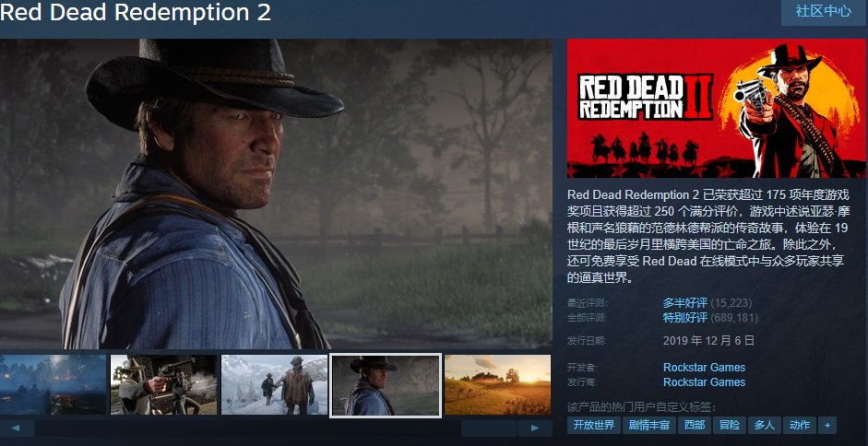Select the 冒险 tag
868x446 pixels.
coord(730,425)
